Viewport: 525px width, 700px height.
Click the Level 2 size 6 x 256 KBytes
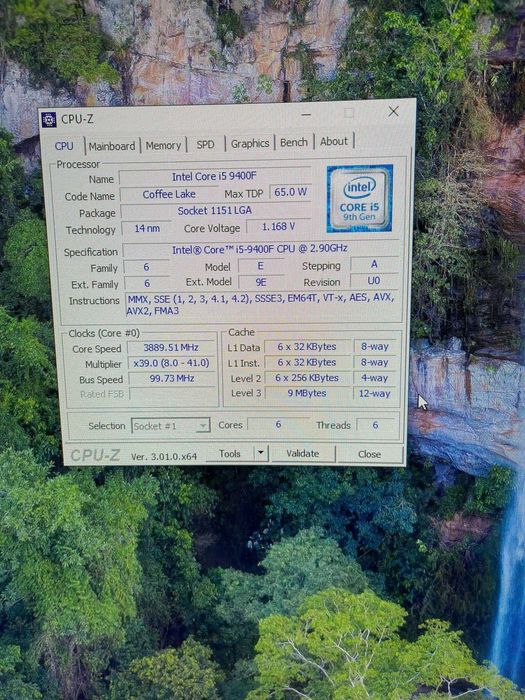pyautogui.click(x=307, y=378)
